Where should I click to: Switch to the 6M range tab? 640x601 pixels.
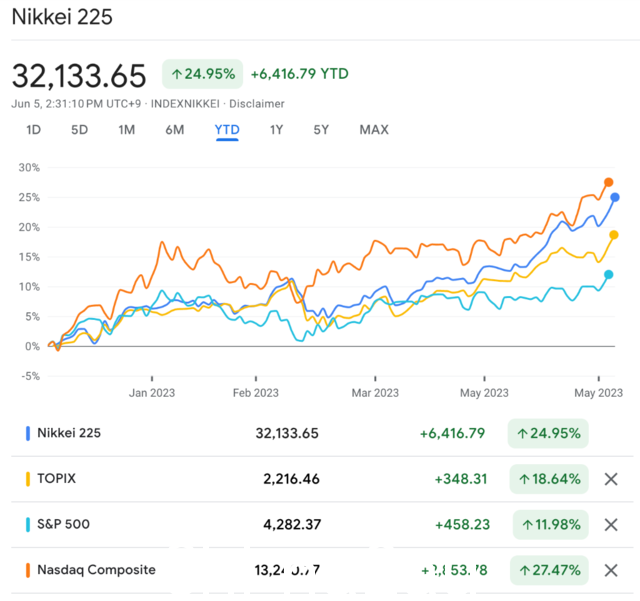click(x=175, y=130)
